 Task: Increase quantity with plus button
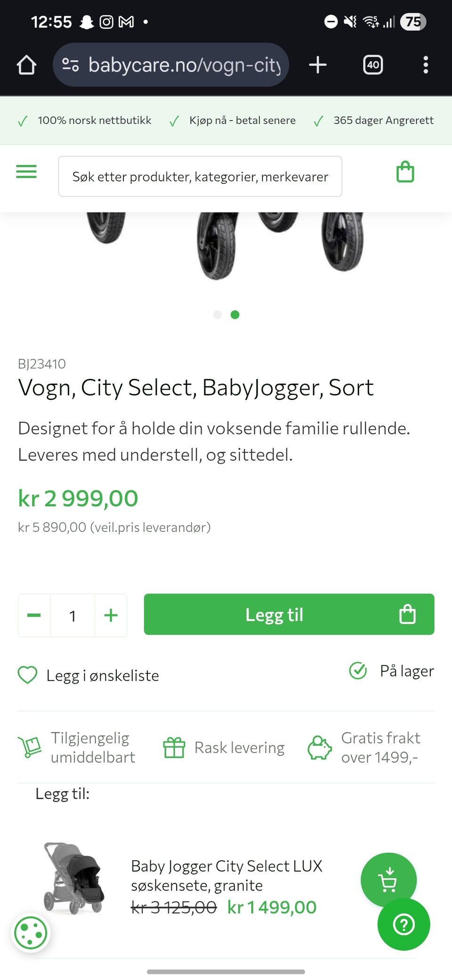click(111, 615)
